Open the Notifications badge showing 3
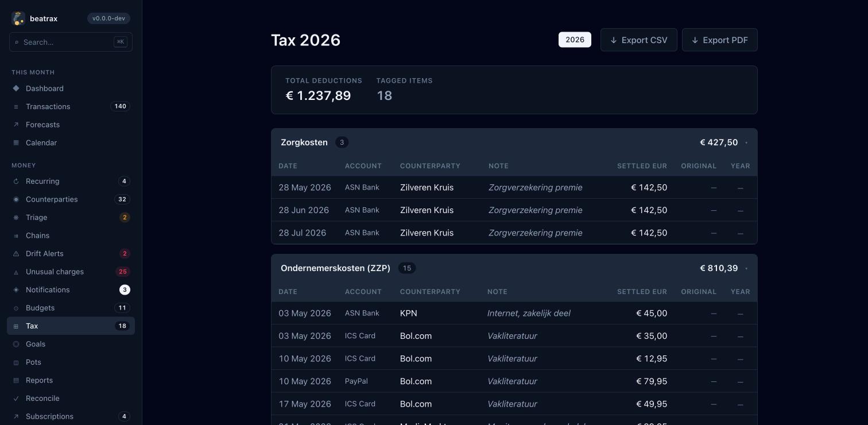The width and height of the screenshot is (868, 425). click(125, 290)
